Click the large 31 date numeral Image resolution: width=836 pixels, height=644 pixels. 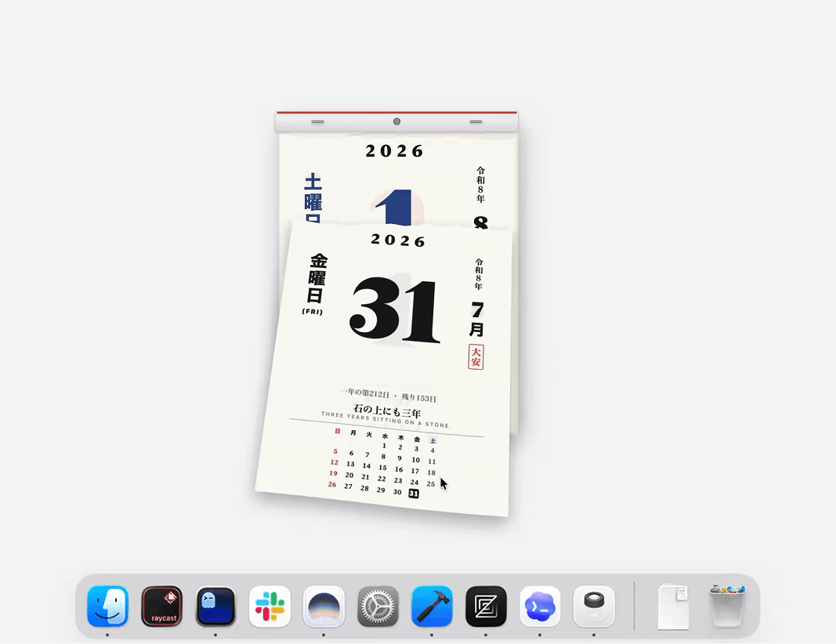point(395,309)
